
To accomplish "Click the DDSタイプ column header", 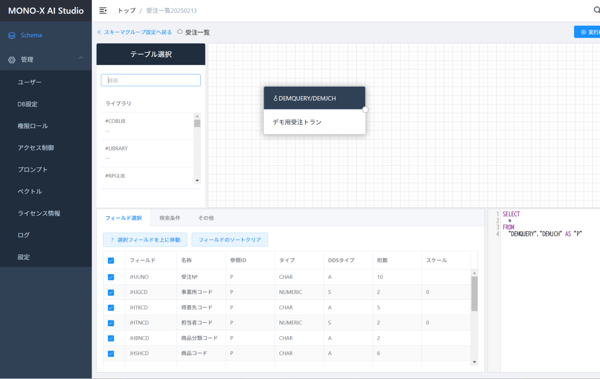I will click(348, 260).
